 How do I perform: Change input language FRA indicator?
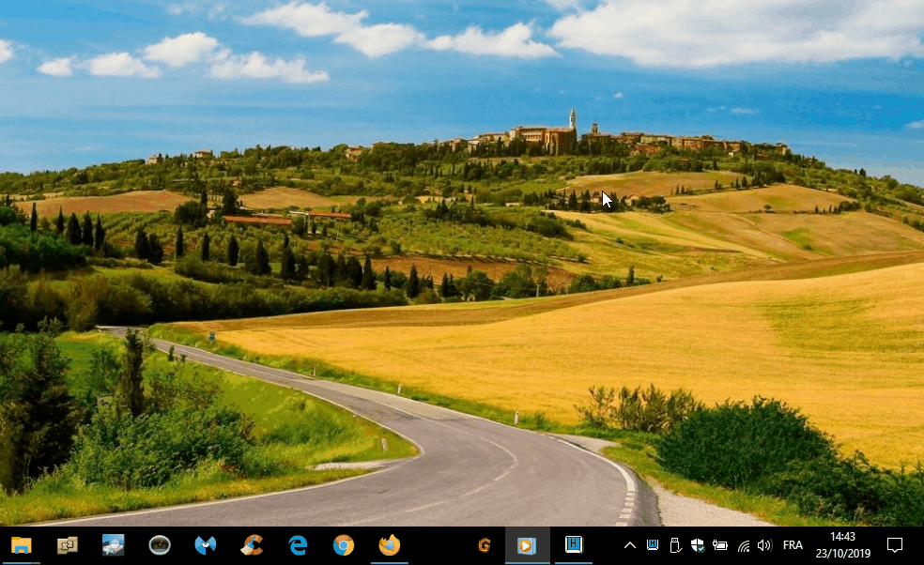(x=793, y=545)
